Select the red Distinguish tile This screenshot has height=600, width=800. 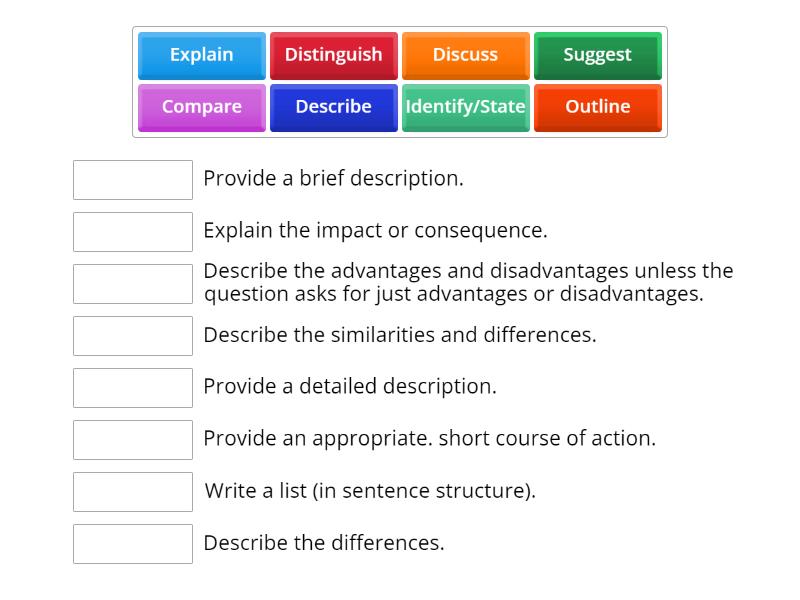tap(334, 55)
